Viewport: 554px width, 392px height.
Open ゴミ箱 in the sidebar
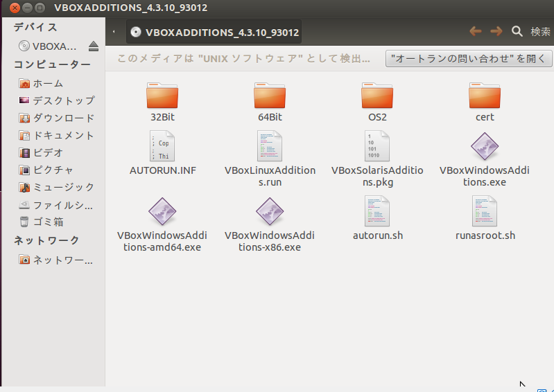click(x=48, y=222)
